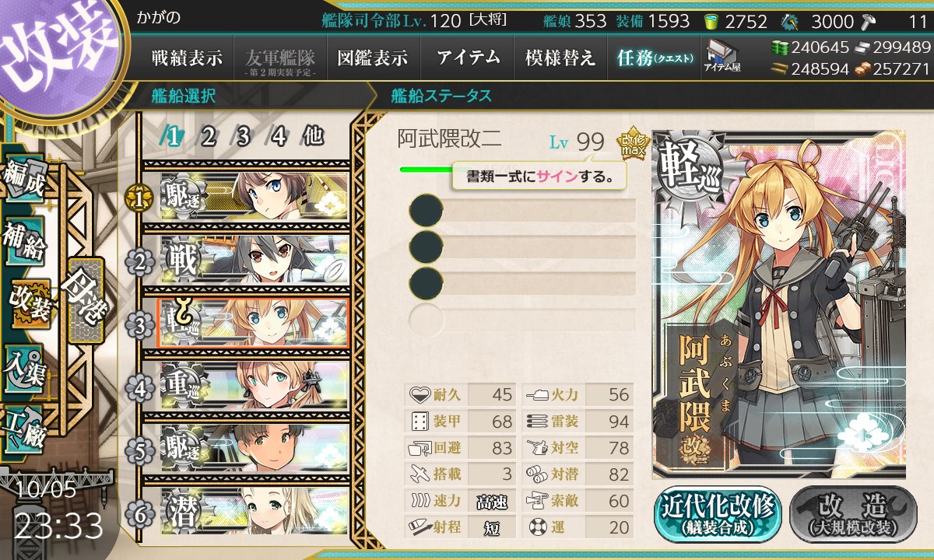The height and width of the screenshot is (560, 934).
Task: Click the 改装 sidebar icon
Action: click(30, 303)
